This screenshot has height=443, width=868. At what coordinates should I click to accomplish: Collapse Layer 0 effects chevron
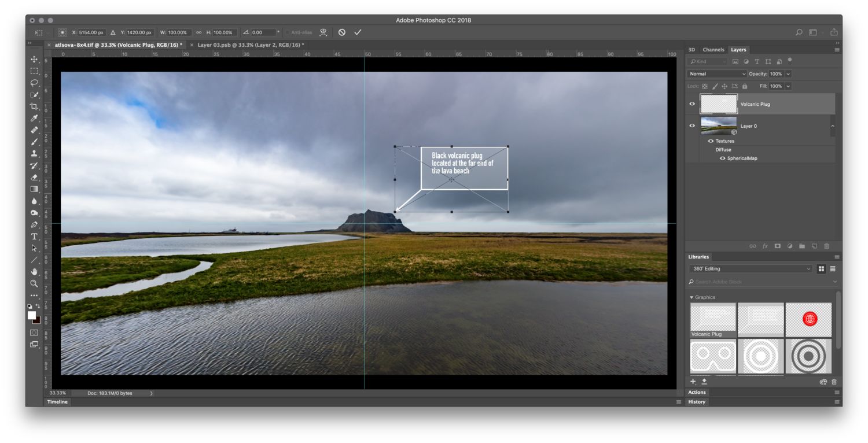pyautogui.click(x=833, y=125)
